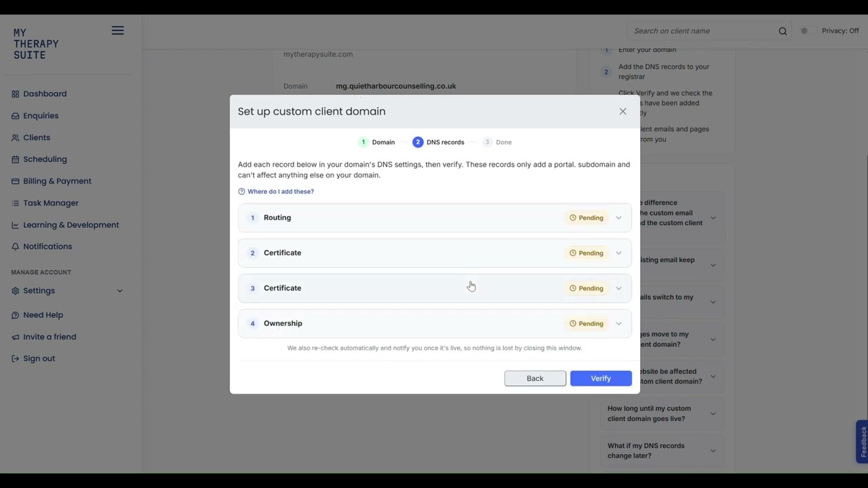868x488 pixels.
Task: Expand the third record, Certificate
Action: coord(435,288)
